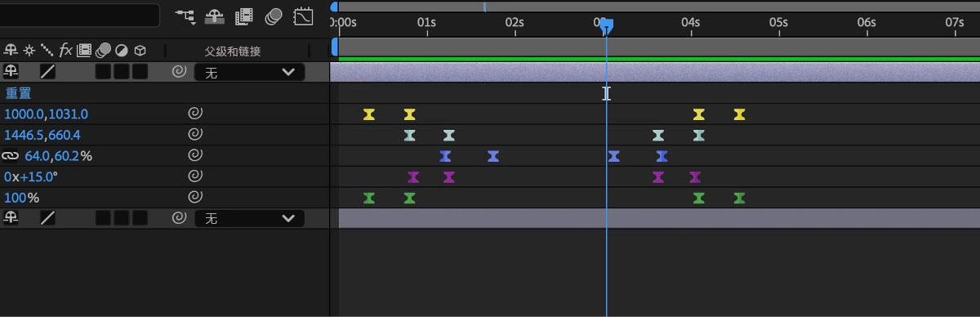This screenshot has width=980, height=317.
Task: Click the pick whip beside 1000.0,1031.0
Action: tap(195, 114)
